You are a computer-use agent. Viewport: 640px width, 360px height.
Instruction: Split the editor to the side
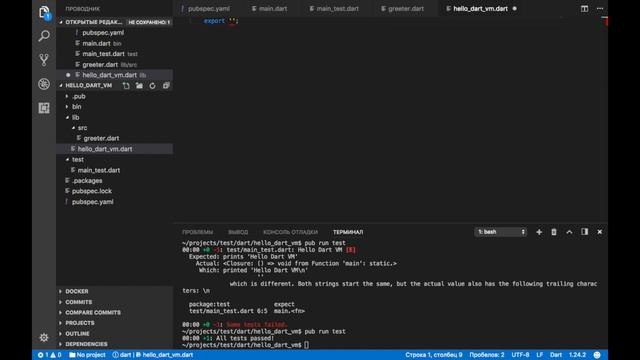584,9
